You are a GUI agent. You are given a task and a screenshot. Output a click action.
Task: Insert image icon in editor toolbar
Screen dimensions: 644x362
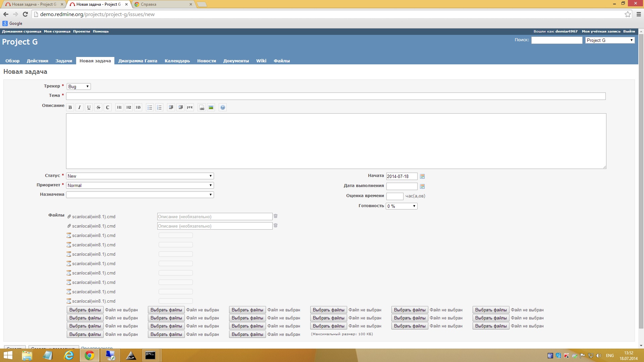point(211,107)
